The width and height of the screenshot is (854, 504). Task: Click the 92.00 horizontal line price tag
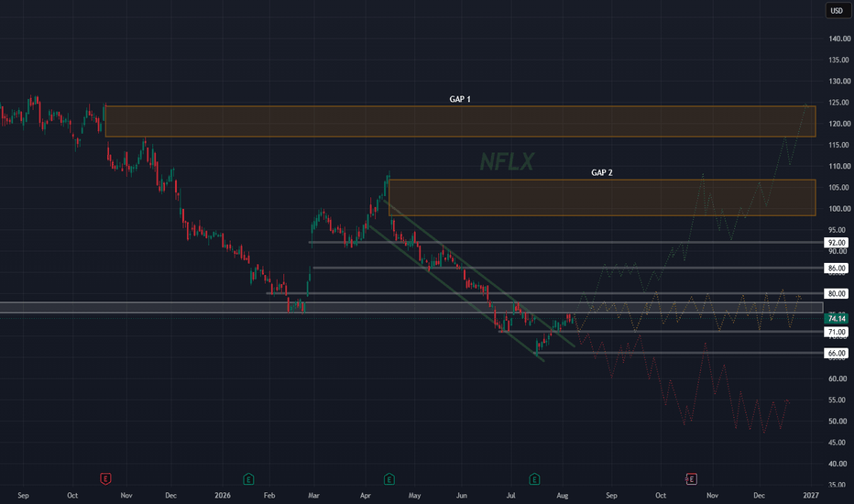click(836, 243)
